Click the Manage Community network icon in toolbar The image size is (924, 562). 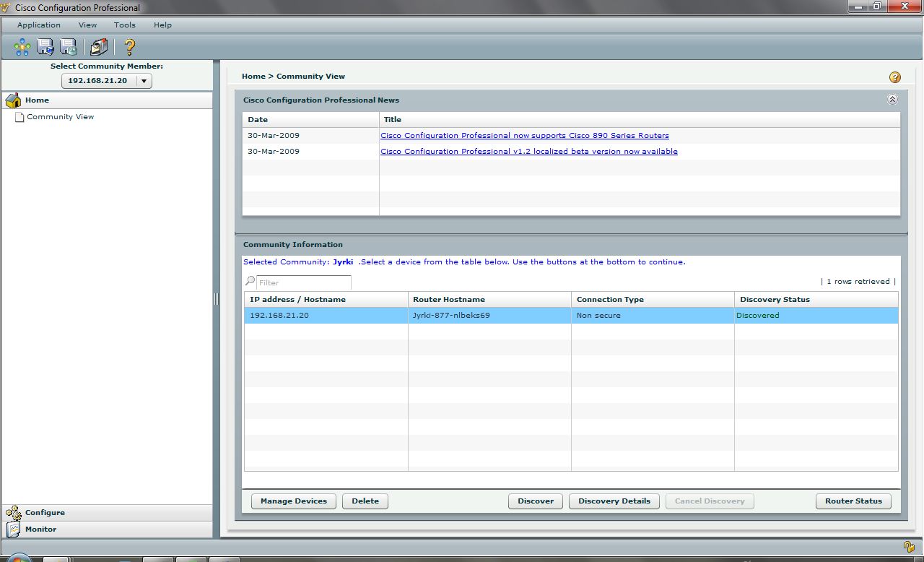click(x=22, y=48)
